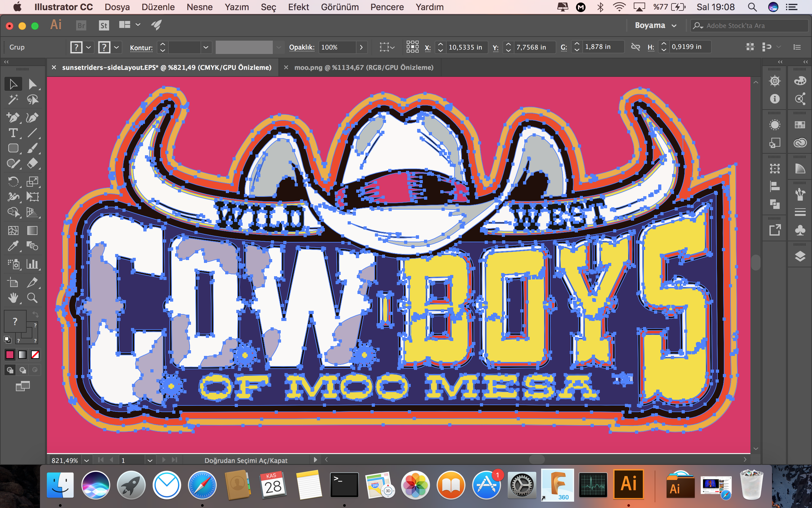
Task: Select the Gradient tool
Action: point(33,231)
